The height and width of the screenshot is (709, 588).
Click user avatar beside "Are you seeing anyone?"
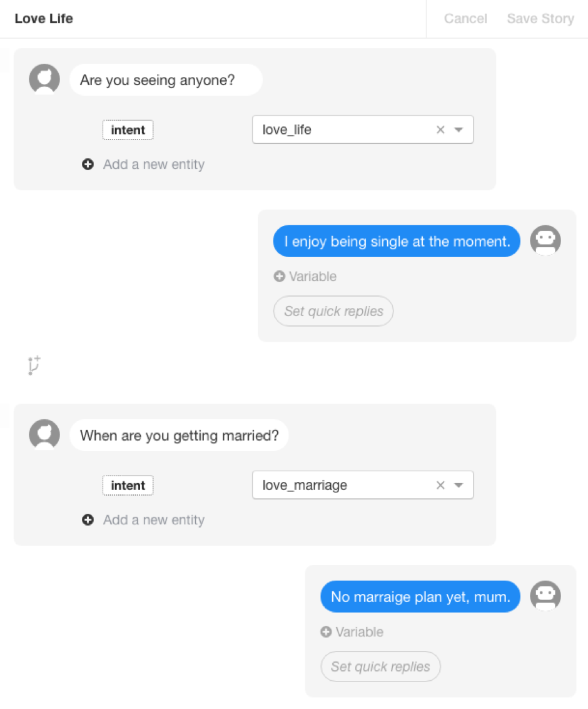coord(44,79)
